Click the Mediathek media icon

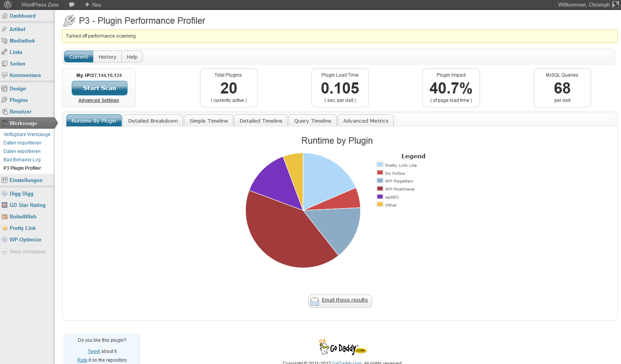pos(5,41)
